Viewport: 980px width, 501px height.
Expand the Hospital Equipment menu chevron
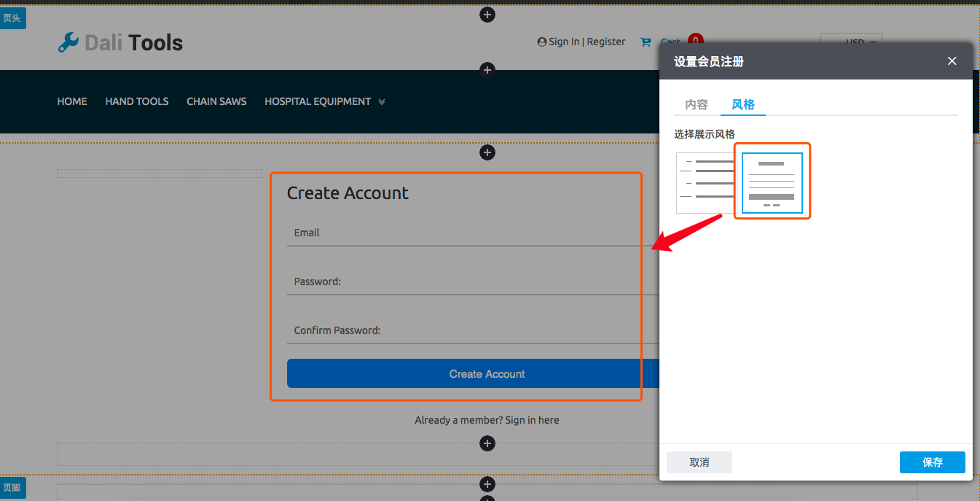[382, 102]
